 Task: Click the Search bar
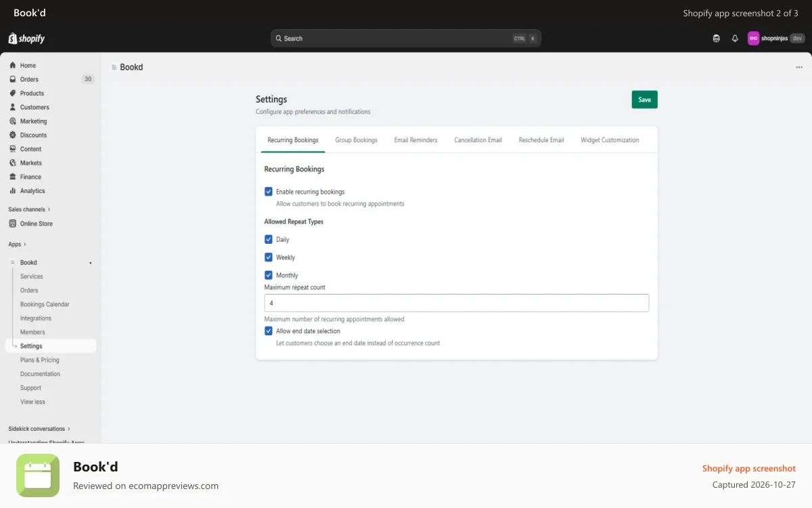(x=406, y=39)
